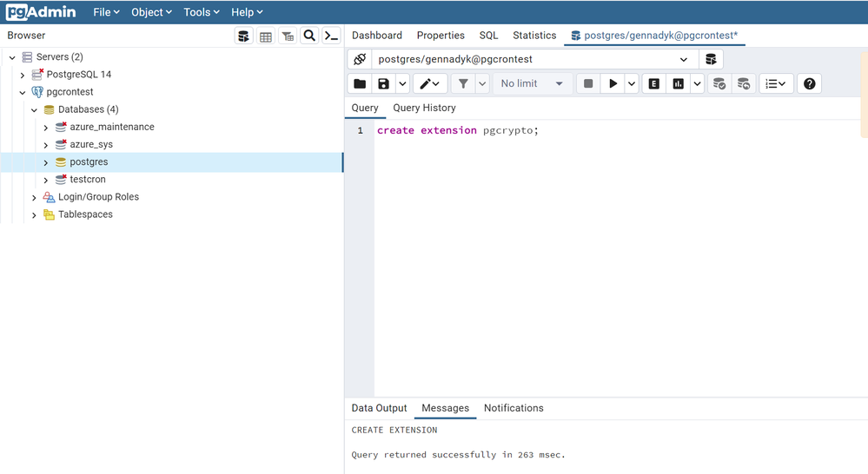Image resolution: width=868 pixels, height=474 pixels.
Task: Open the No limit rows dropdown
Action: [x=532, y=83]
